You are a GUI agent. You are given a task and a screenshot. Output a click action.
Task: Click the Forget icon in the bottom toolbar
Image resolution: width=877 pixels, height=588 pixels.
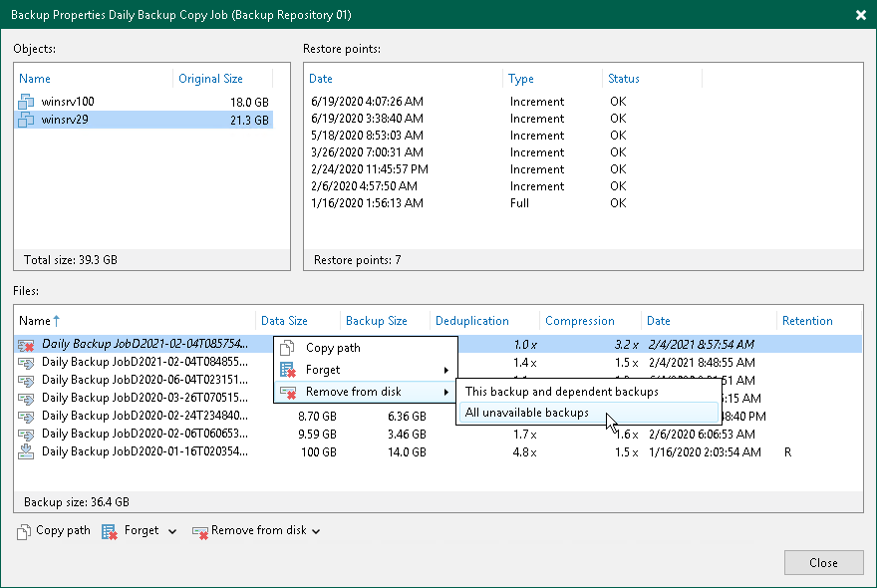[x=108, y=530]
